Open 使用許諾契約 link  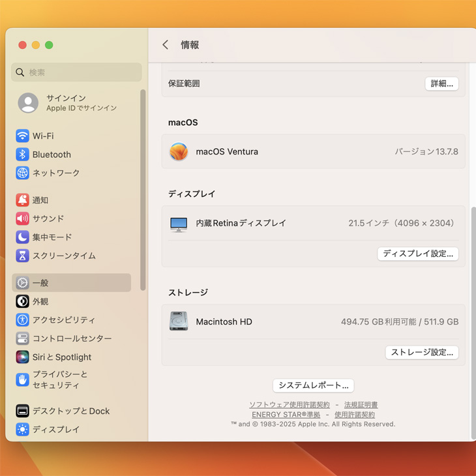pyautogui.click(x=355, y=414)
